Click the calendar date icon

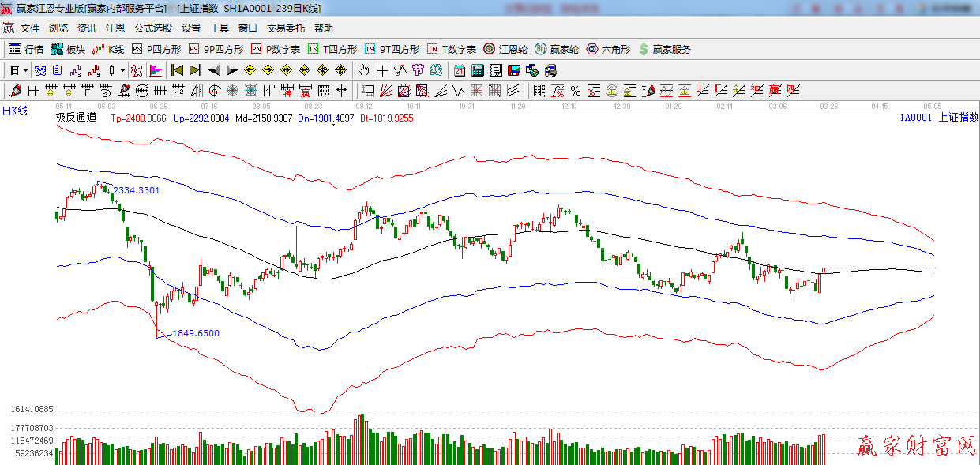pyautogui.click(x=458, y=70)
